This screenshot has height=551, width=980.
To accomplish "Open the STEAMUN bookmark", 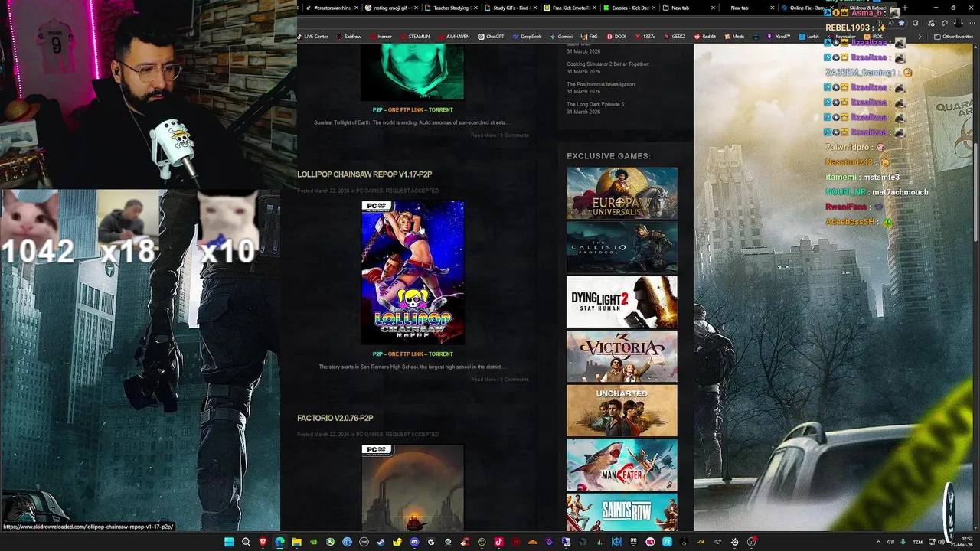I will [x=415, y=37].
